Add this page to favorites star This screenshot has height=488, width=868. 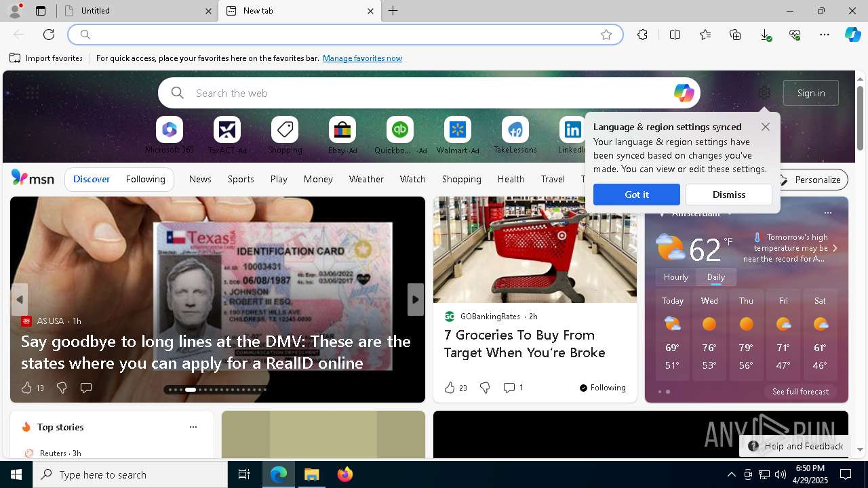click(x=606, y=35)
